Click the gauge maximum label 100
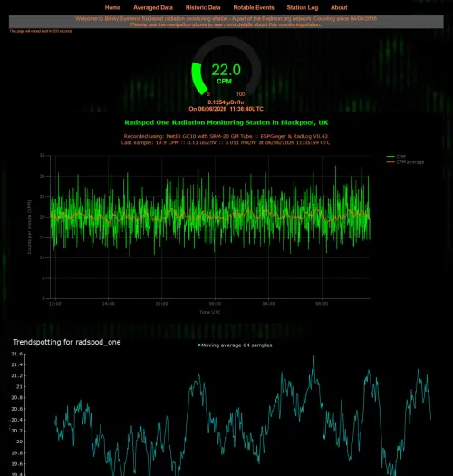Image resolution: width=453 pixels, height=476 pixels. pos(241,94)
